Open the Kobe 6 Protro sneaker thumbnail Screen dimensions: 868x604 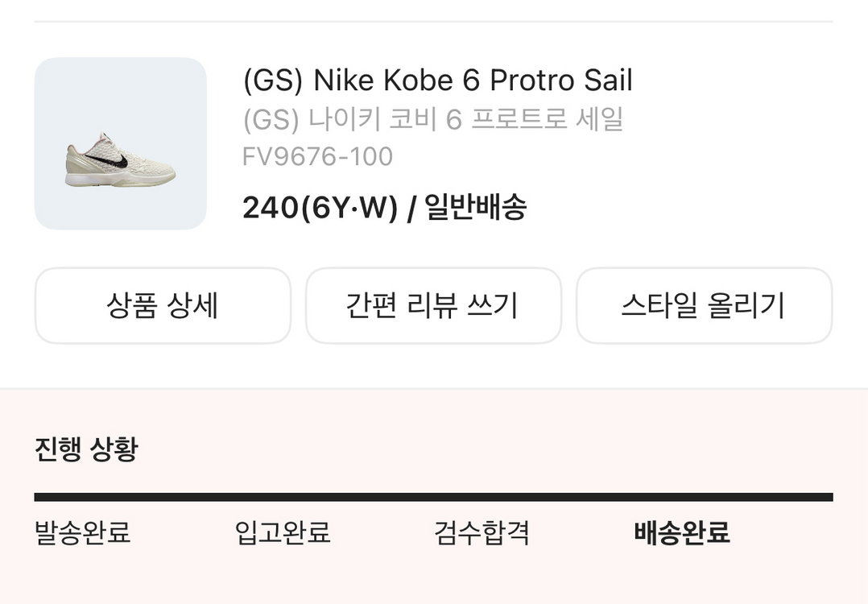click(121, 143)
